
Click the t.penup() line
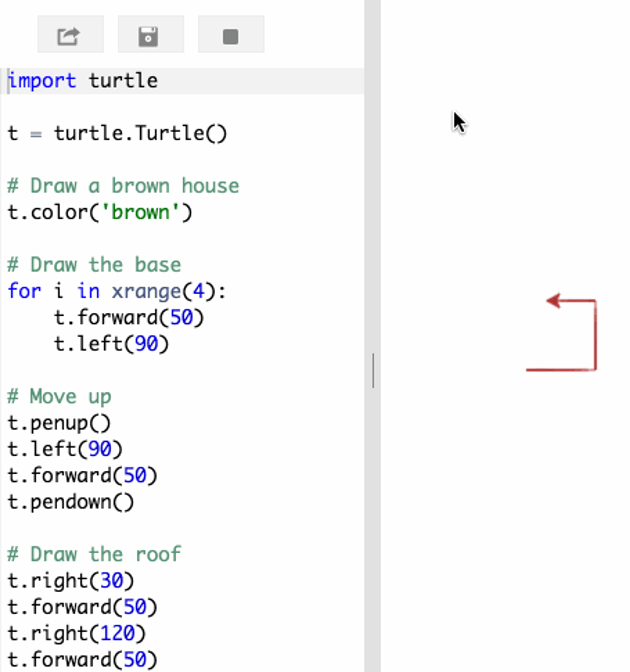pos(59,423)
